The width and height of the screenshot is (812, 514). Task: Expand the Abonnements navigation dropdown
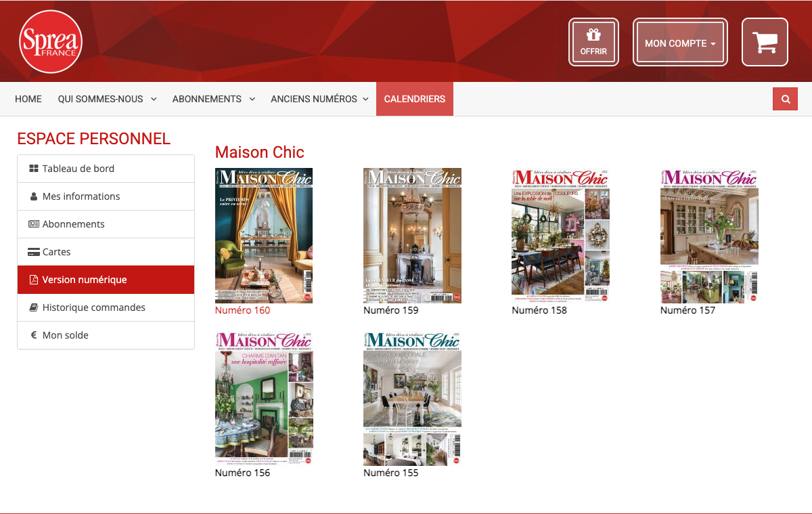(x=213, y=99)
